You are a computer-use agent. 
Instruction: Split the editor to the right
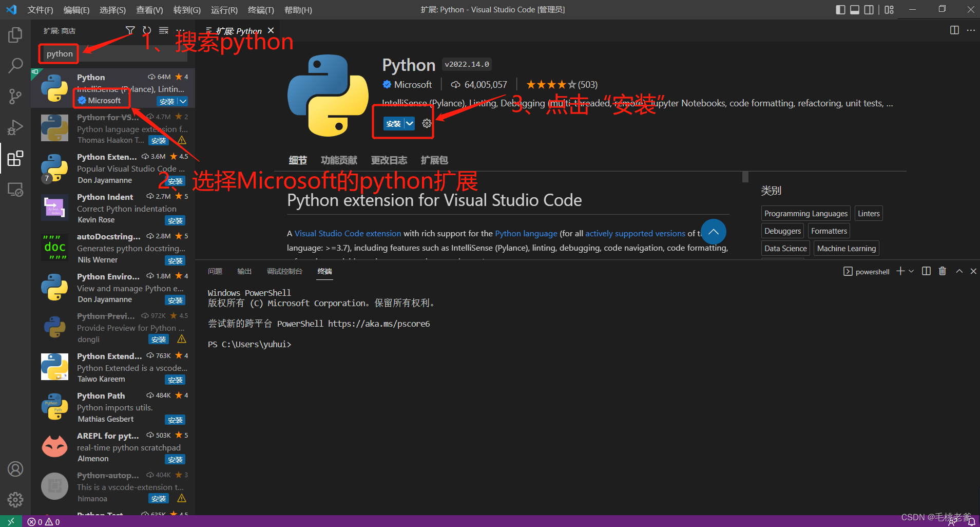pyautogui.click(x=954, y=30)
